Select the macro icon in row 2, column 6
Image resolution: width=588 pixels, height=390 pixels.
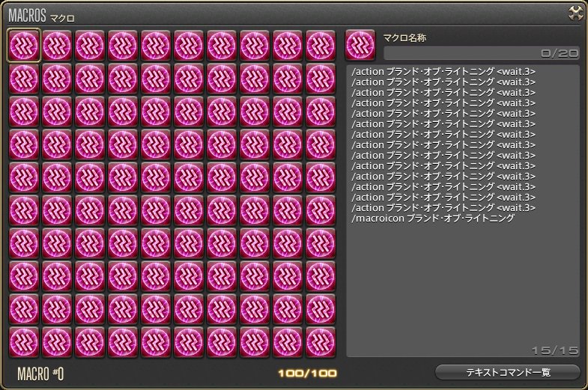coord(189,79)
